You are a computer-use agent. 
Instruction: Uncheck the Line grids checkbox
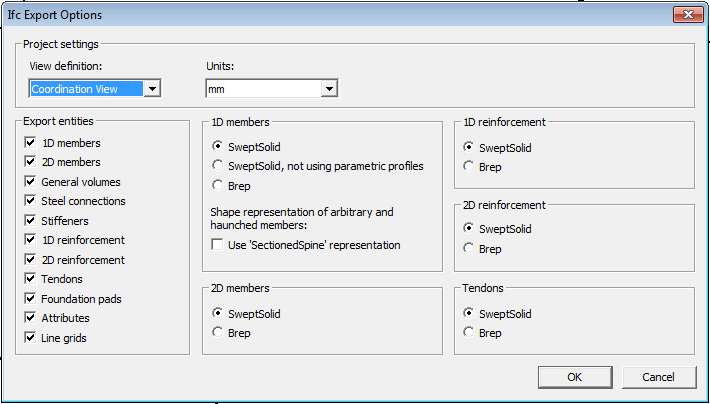[x=30, y=338]
